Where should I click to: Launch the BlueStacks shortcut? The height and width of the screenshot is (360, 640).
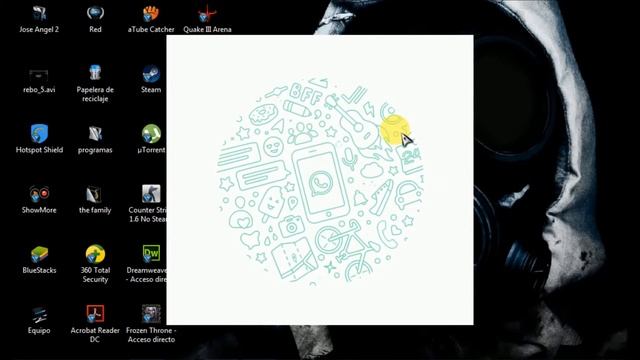point(39,254)
